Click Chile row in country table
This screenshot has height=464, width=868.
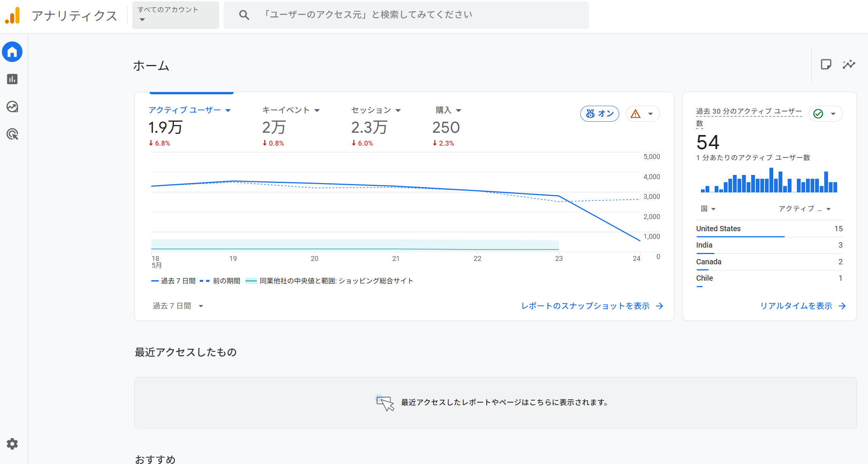(x=769, y=278)
